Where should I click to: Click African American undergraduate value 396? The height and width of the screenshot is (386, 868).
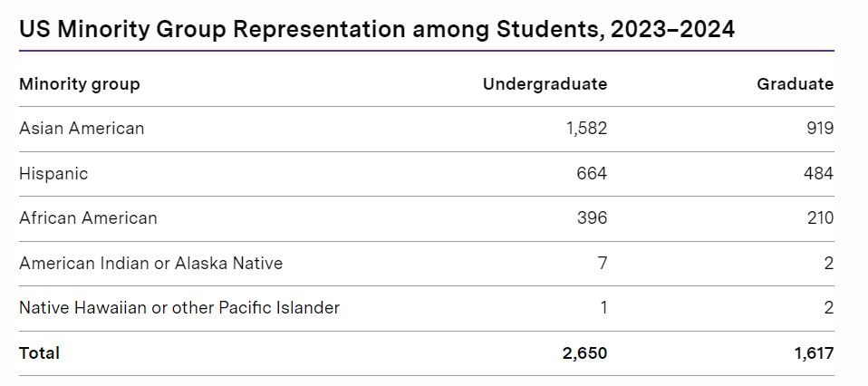[592, 218]
